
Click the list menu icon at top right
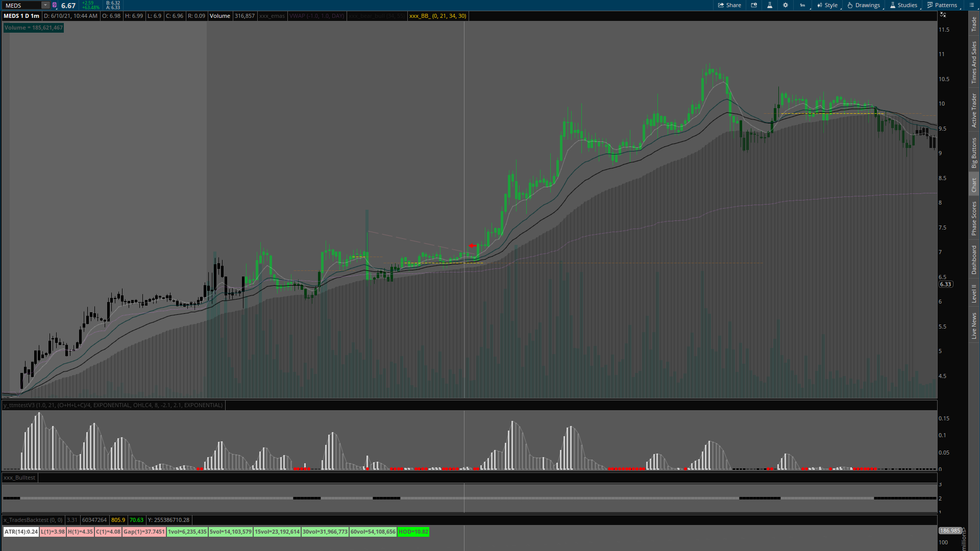pyautogui.click(x=972, y=5)
